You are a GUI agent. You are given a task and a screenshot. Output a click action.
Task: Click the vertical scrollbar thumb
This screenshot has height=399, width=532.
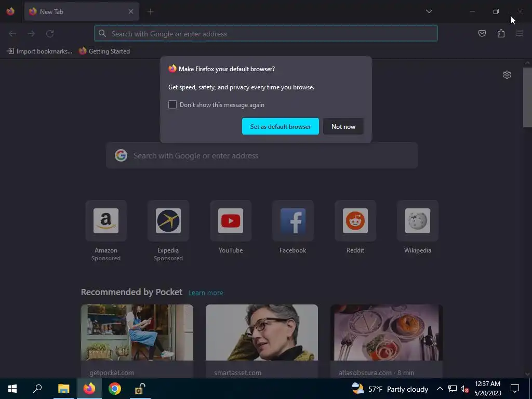pos(527,97)
